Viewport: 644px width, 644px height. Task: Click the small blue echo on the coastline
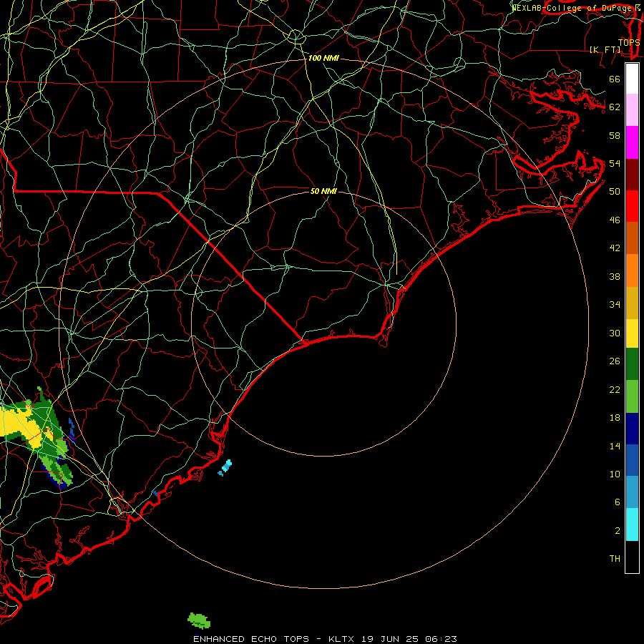click(x=156, y=493)
